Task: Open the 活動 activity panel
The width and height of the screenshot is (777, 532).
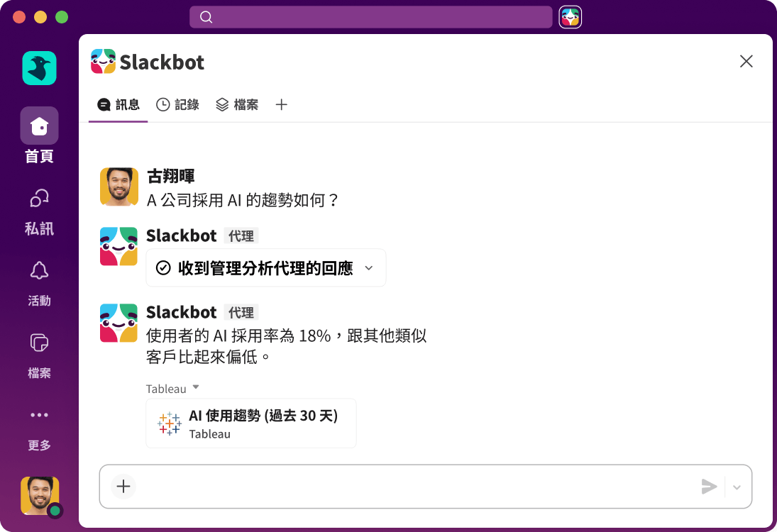Action: click(x=39, y=270)
